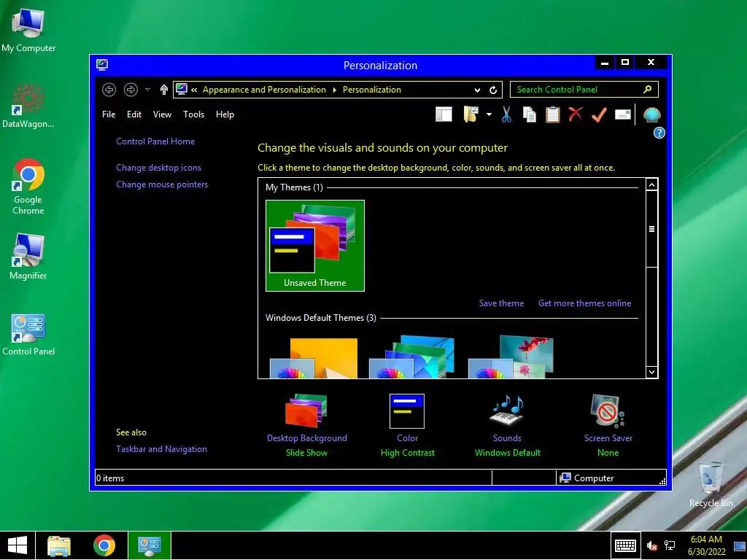Select the flowers Windows default theme
The image size is (747, 560).
[511, 357]
